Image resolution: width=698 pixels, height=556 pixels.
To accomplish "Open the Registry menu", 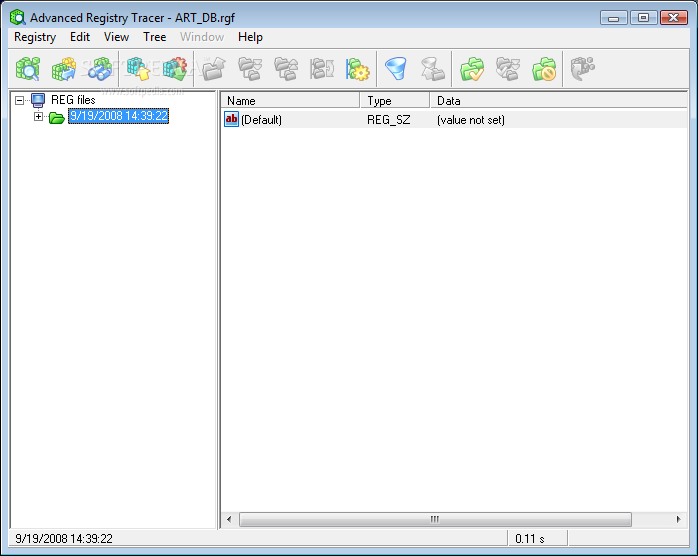I will click(x=35, y=37).
